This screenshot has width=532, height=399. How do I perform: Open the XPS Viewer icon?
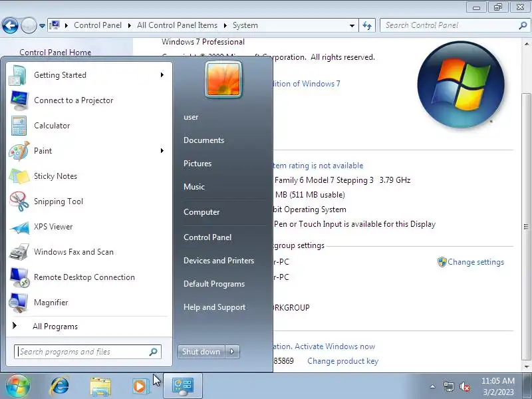[19, 227]
